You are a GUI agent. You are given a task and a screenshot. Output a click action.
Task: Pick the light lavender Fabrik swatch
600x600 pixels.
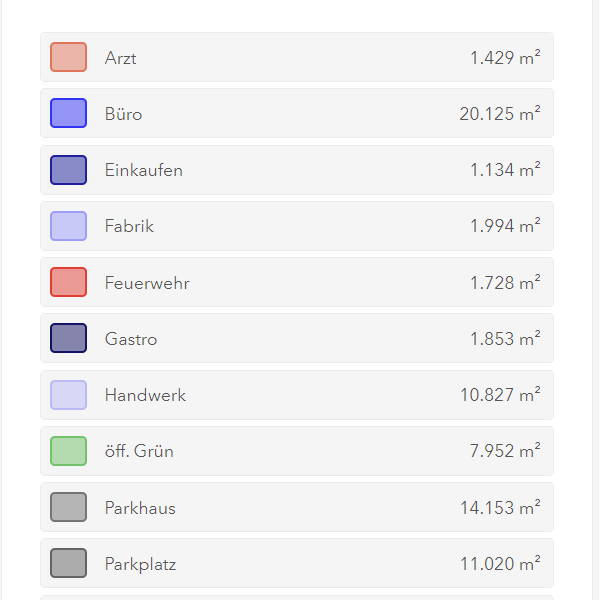[68, 226]
